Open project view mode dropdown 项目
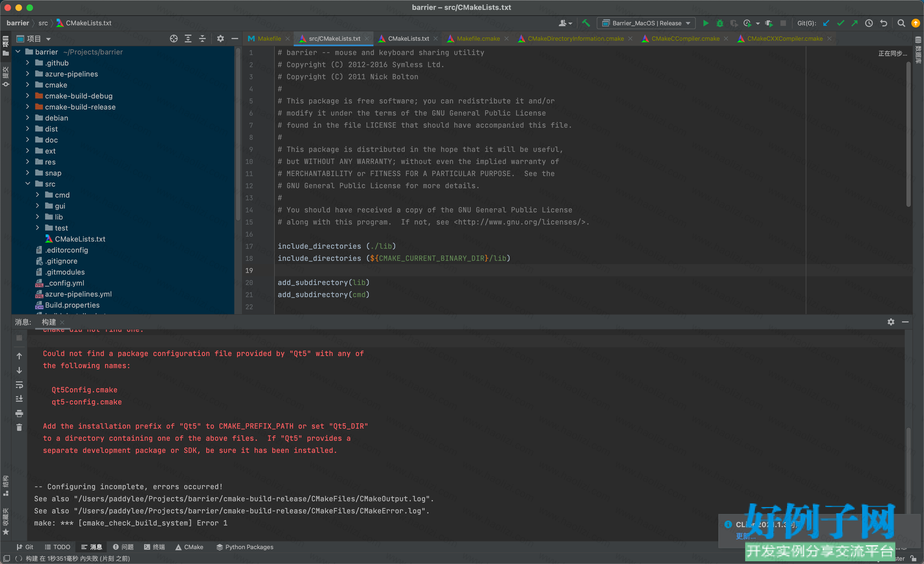Viewport: 924px width, 564px height. (x=34, y=39)
